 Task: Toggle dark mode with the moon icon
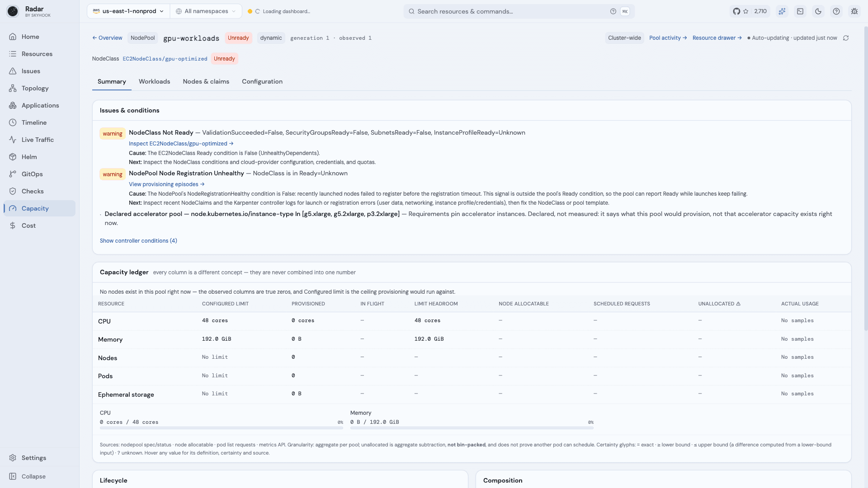point(818,11)
